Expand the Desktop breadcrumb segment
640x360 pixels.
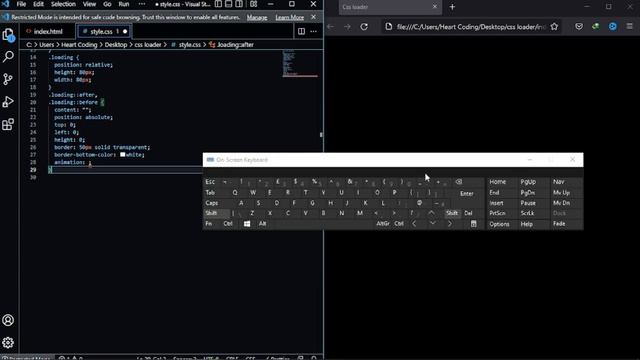(x=116, y=45)
